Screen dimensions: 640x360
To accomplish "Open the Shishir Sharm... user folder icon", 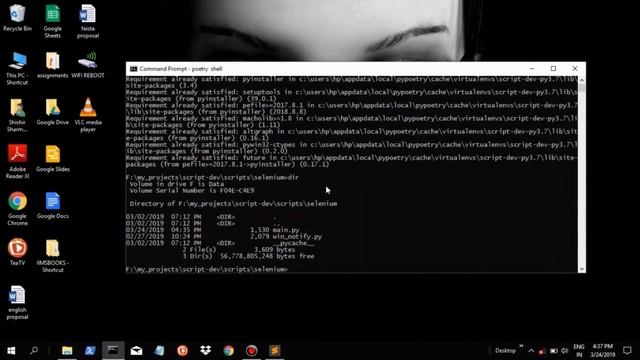I will coord(17,115).
